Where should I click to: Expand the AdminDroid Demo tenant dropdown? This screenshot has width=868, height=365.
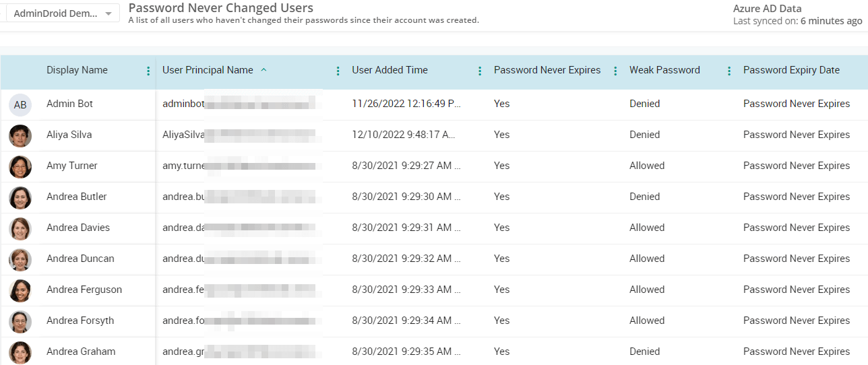tap(108, 14)
